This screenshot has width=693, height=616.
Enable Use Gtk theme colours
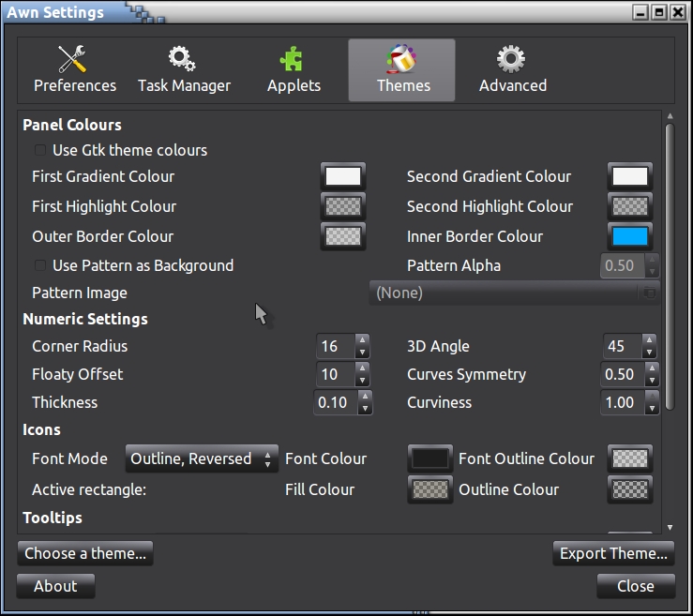tap(40, 150)
